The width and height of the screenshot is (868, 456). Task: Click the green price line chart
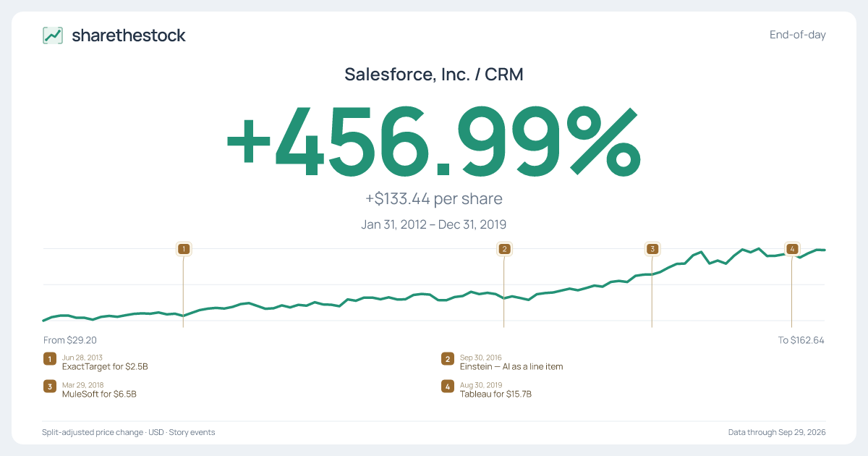(434, 285)
